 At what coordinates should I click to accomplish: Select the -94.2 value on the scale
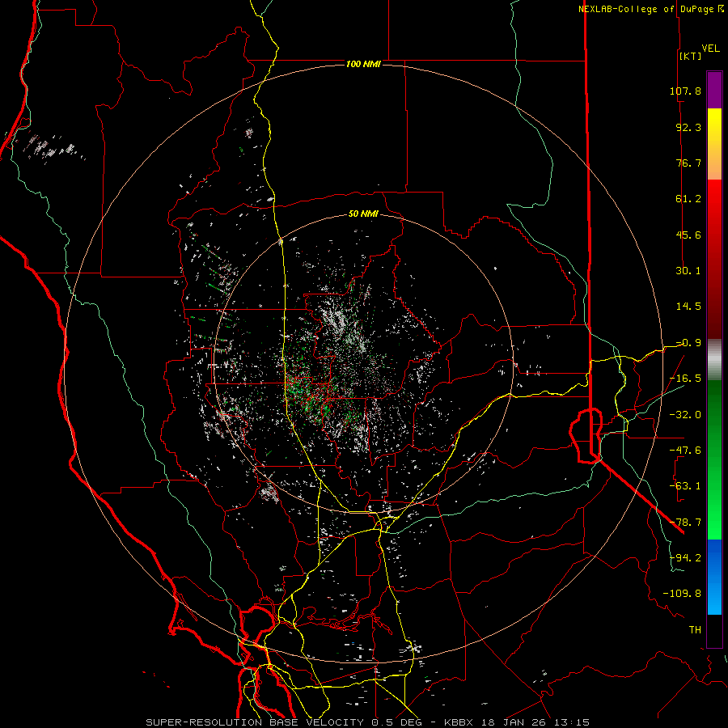pos(685,557)
